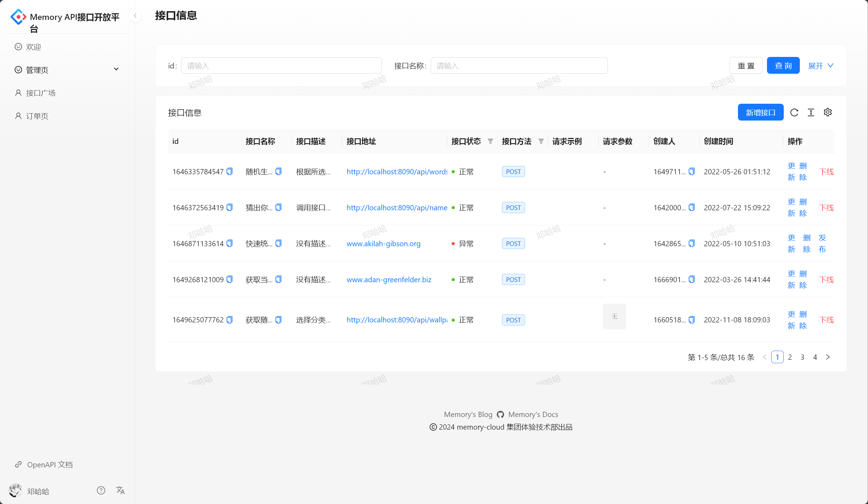Refresh the interface table
The image size is (868, 504).
[x=794, y=112]
